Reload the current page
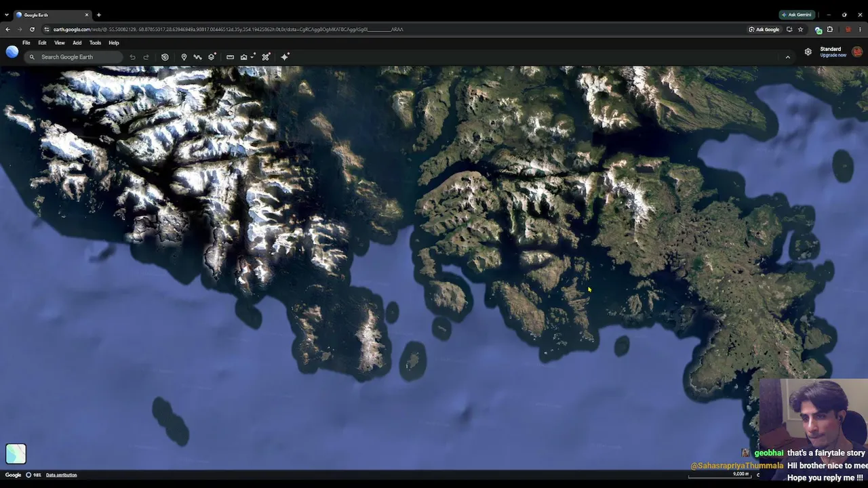Viewport: 868px width, 488px height. click(x=32, y=29)
